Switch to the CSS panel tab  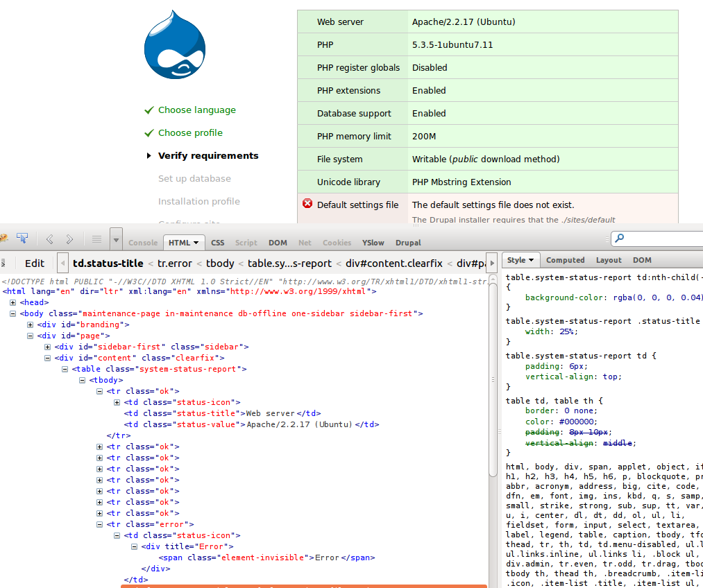click(217, 243)
